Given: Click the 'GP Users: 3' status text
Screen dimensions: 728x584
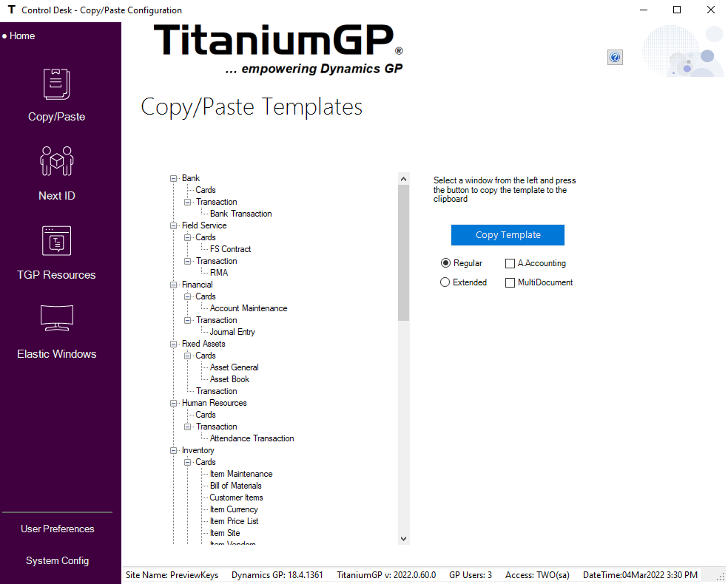Looking at the screenshot, I should coord(471,575).
